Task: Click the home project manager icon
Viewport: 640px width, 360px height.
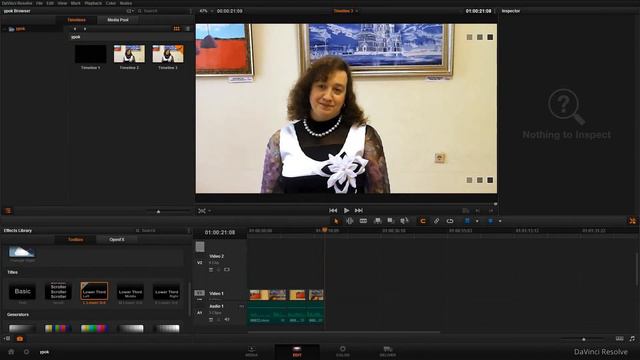Action: pos(11,351)
